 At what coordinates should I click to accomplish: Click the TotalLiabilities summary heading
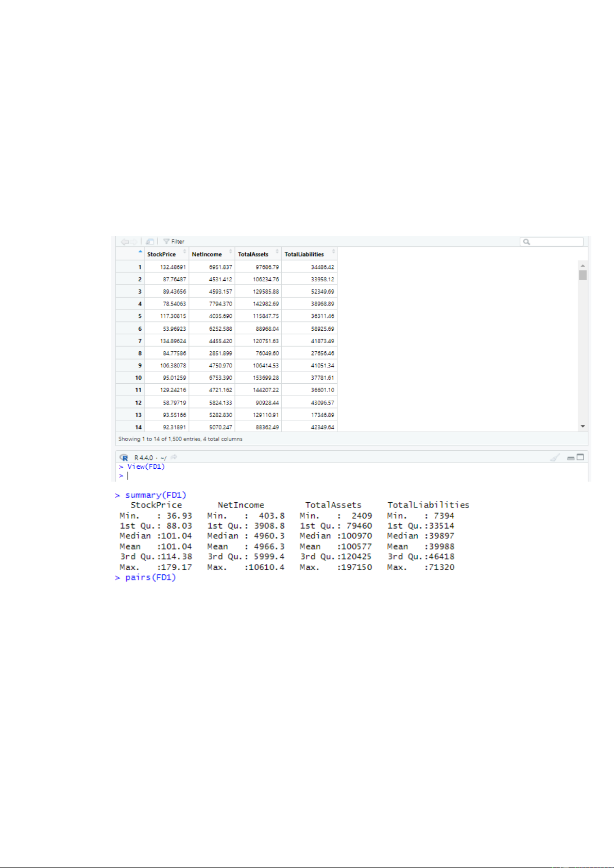tap(429, 505)
